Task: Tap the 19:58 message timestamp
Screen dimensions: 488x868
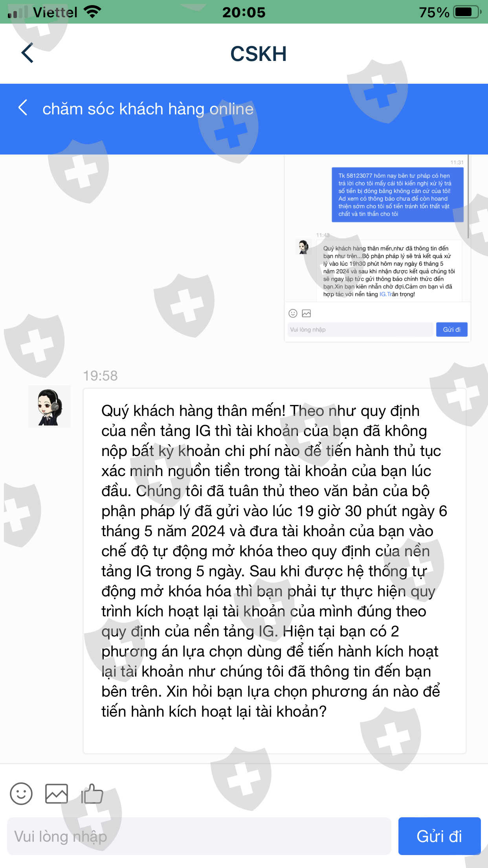Action: [100, 376]
